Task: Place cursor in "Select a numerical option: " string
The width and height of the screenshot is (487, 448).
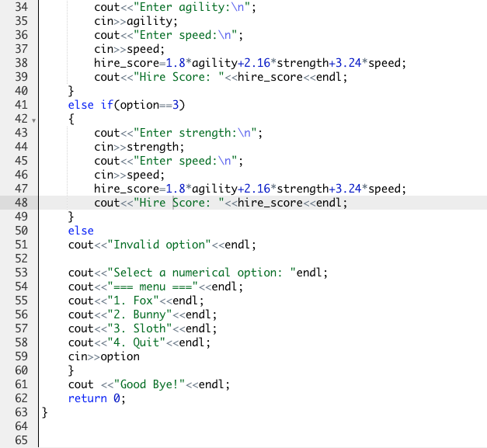Action: (x=202, y=273)
